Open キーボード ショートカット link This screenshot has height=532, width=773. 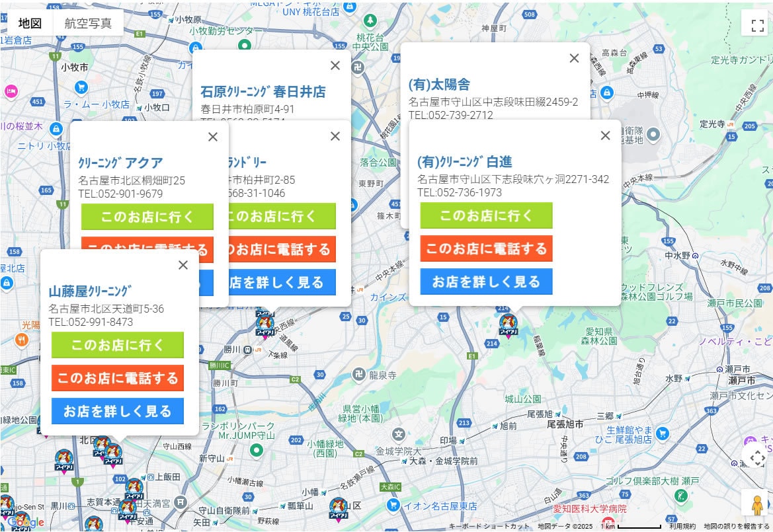(489, 526)
